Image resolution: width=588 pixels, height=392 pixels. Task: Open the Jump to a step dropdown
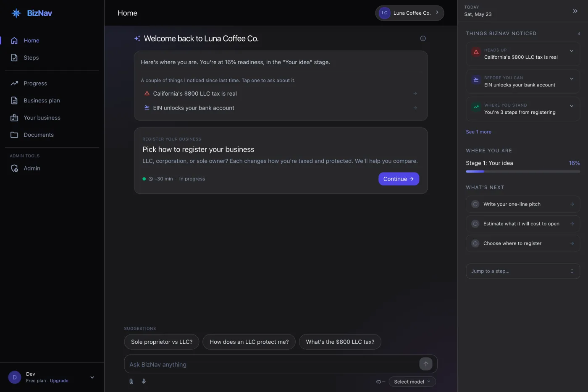pyautogui.click(x=523, y=271)
